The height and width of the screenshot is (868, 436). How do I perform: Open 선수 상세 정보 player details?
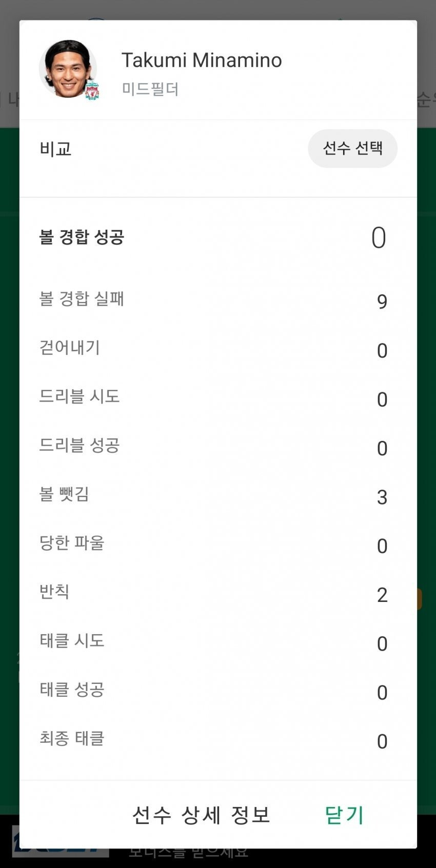(201, 814)
